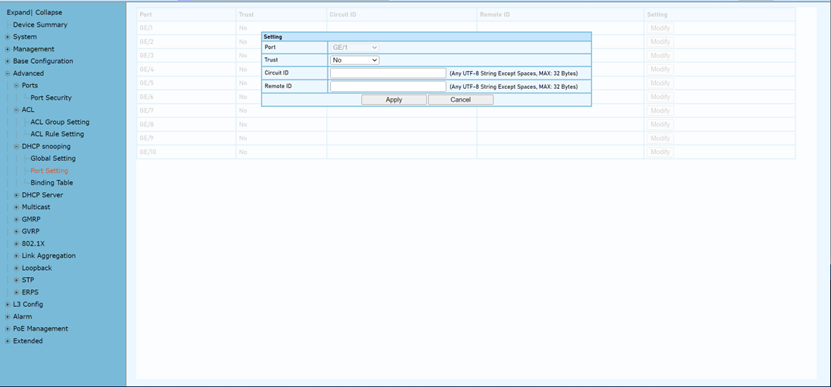Collapse the ACL node icon
The height and width of the screenshot is (387, 831).
(x=16, y=110)
